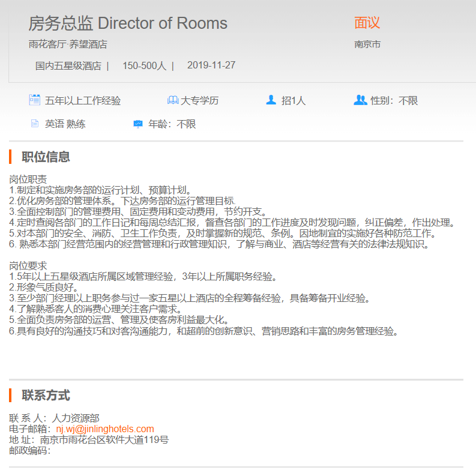Screen dimensions: 476x470
Task: Click the monitor icon beside 年龄
Action: click(x=138, y=124)
